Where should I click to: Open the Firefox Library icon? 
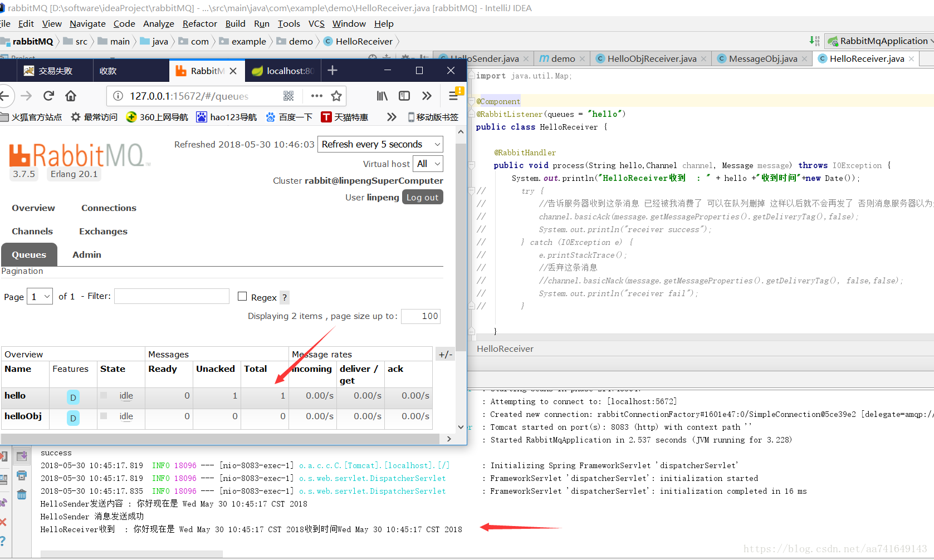click(x=382, y=96)
